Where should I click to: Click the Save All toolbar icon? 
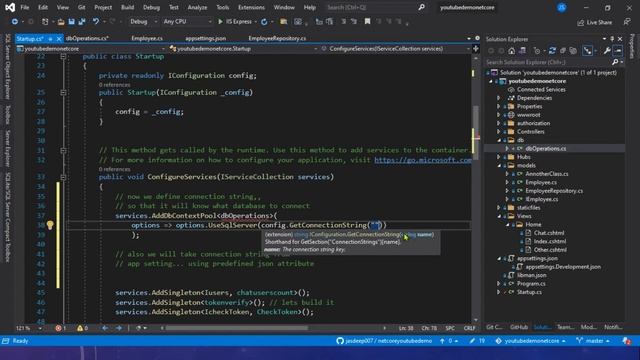tap(82, 22)
